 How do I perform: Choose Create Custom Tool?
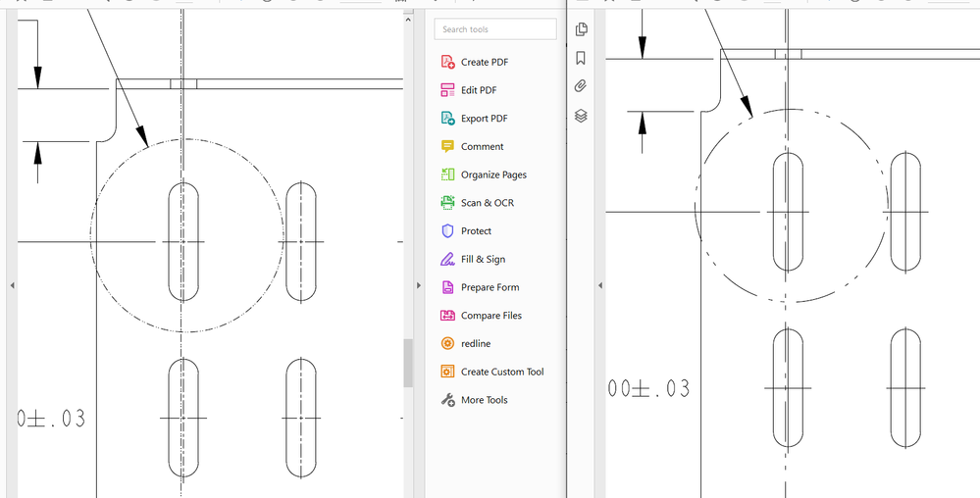501,372
